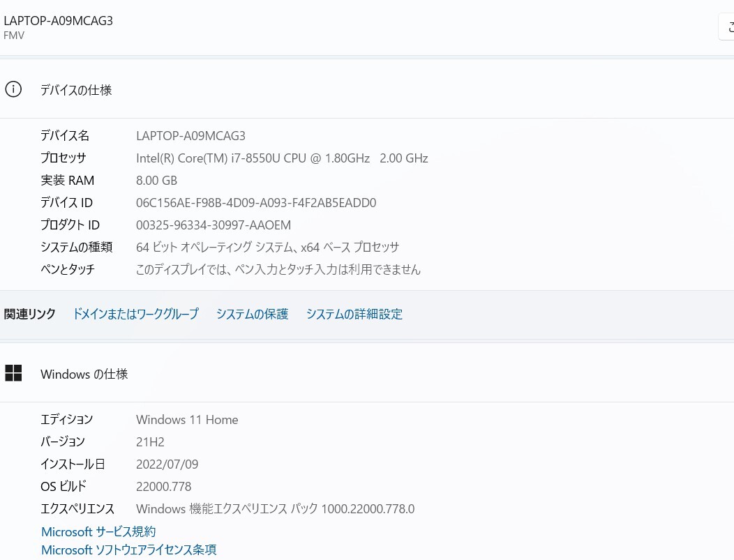Screen dimensions: 734x560
Task: Select the 64 ビット オペレーティング システム value
Action: coord(267,247)
